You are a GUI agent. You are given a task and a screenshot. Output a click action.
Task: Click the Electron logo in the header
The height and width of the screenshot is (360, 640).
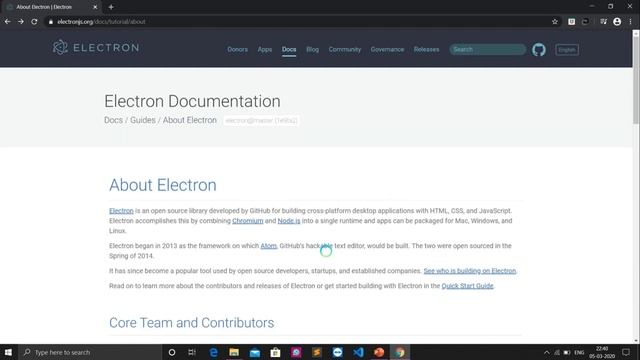[96, 47]
